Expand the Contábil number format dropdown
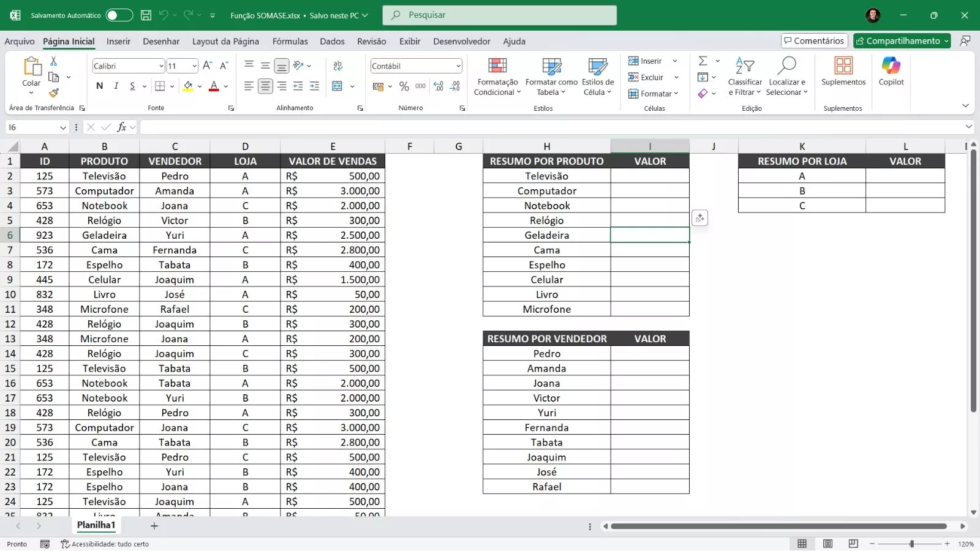Viewport: 980px width, 551px height. pos(458,66)
